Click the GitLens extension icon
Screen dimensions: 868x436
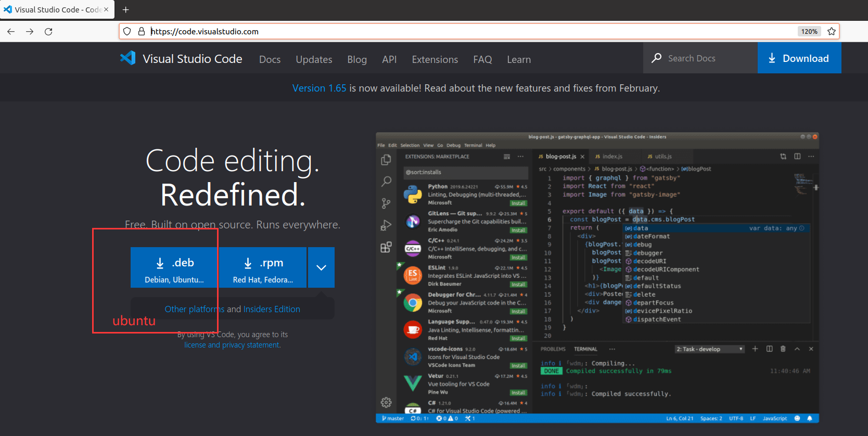click(413, 222)
